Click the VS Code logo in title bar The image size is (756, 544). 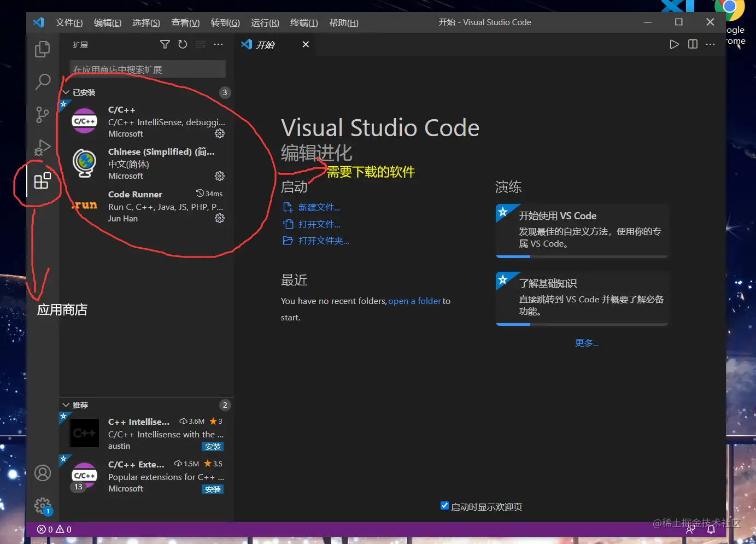38,22
